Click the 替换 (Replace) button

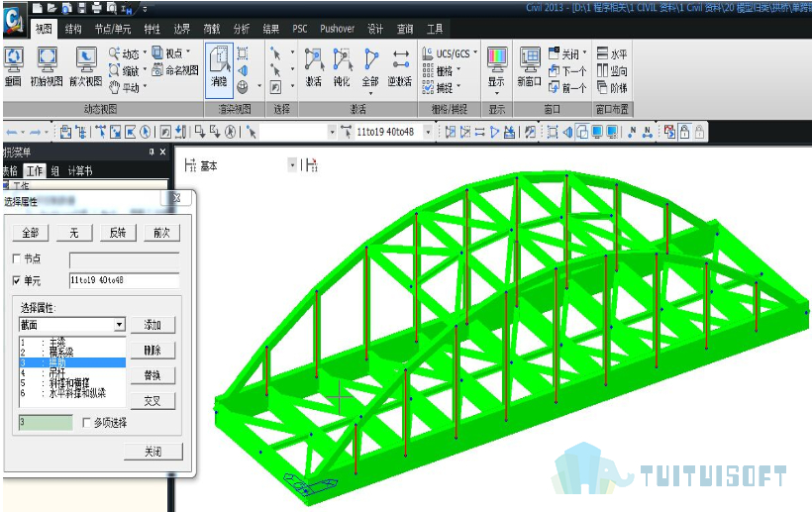pos(152,375)
